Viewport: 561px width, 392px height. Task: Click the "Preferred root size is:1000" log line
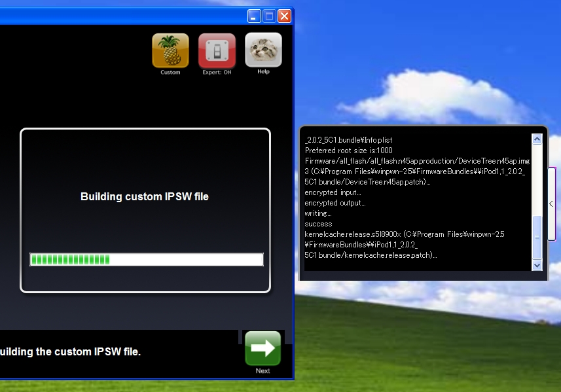click(349, 151)
